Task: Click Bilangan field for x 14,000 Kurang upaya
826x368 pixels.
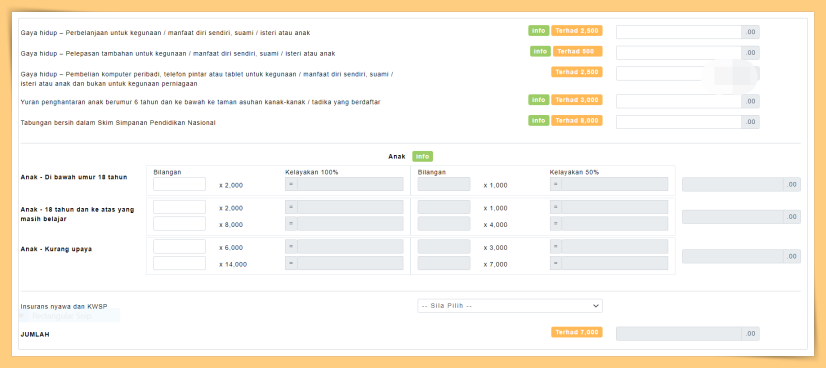Action: click(x=180, y=263)
